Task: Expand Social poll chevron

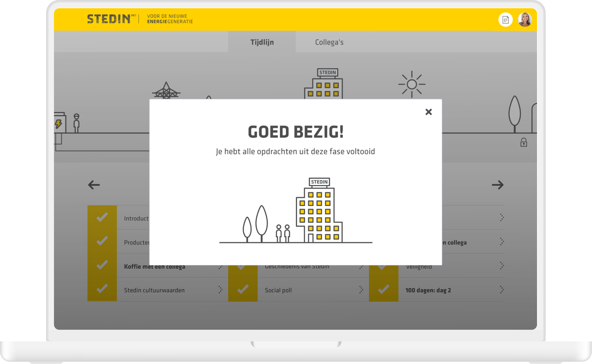Action: click(x=361, y=289)
